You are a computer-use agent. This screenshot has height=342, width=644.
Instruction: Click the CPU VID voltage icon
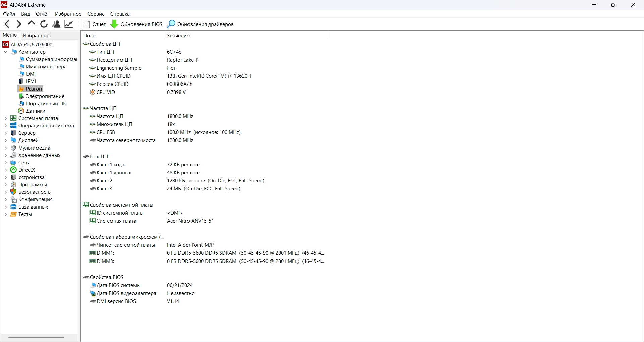93,92
